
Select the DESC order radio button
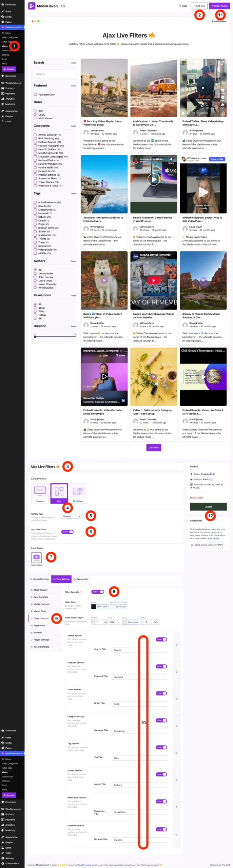pyautogui.click(x=35, y=115)
